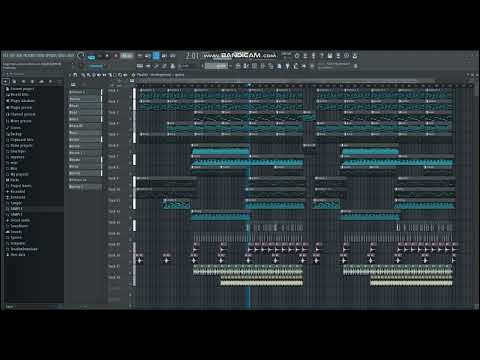Open the HELP menu
The height and width of the screenshot is (360, 480).
point(70,55)
